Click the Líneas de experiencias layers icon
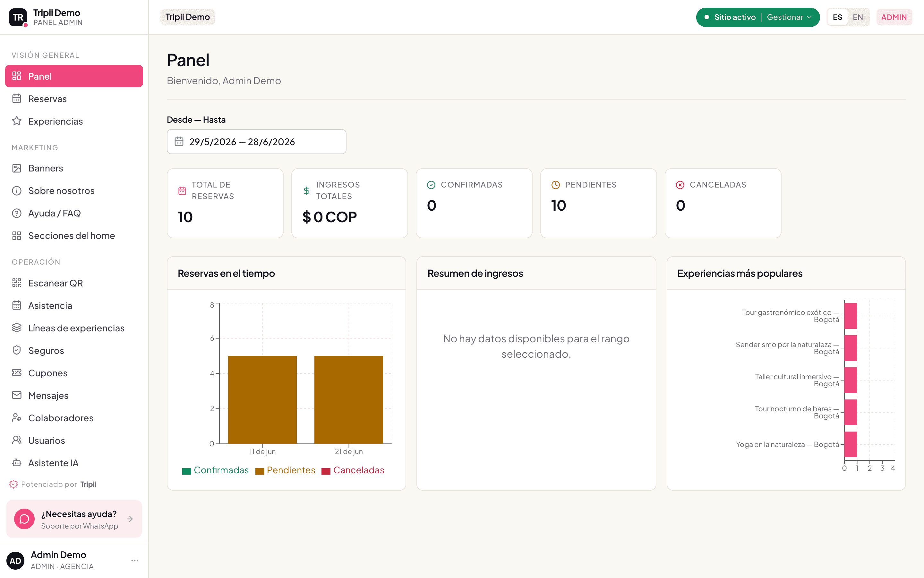Screen dimensions: 924x578 16,328
